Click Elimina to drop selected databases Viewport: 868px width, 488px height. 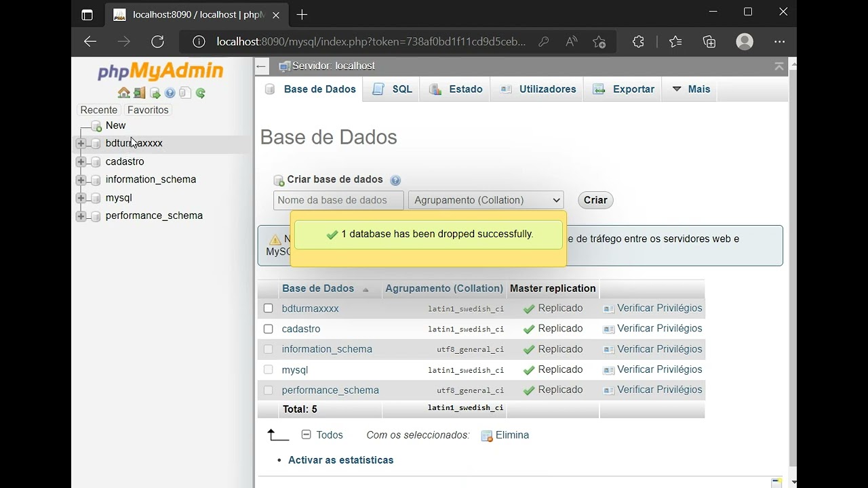click(x=505, y=435)
